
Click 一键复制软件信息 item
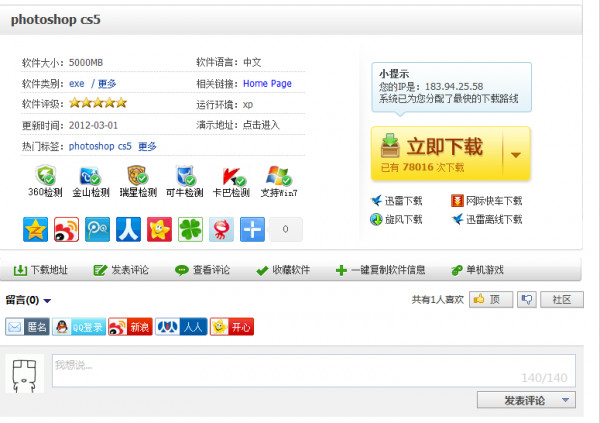[x=380, y=270]
